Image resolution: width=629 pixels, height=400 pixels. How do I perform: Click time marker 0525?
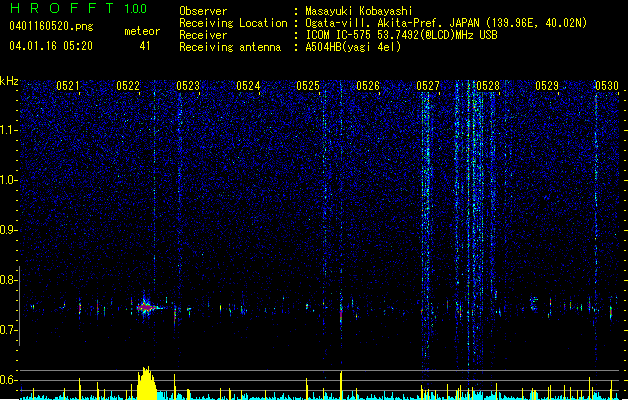coord(308,86)
